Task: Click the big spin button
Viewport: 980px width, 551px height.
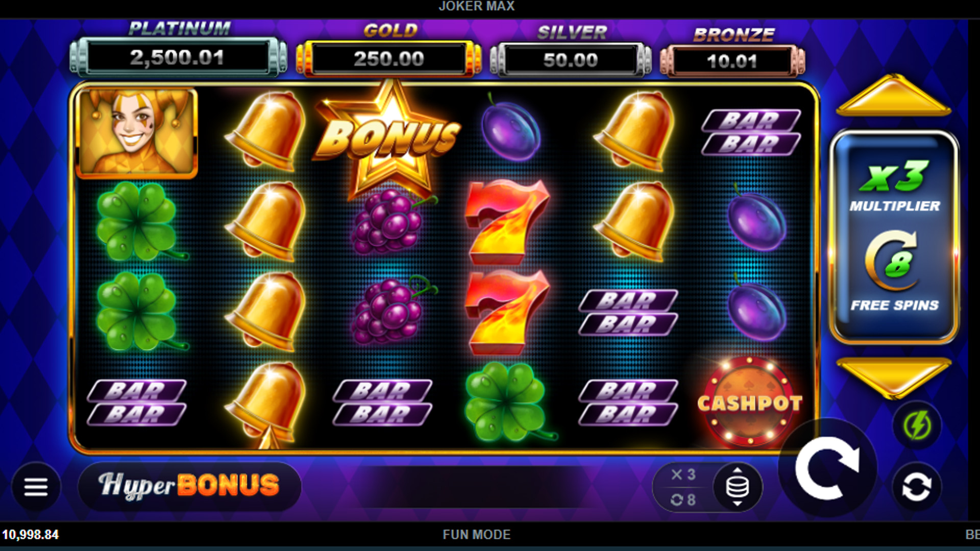Action: click(x=827, y=468)
